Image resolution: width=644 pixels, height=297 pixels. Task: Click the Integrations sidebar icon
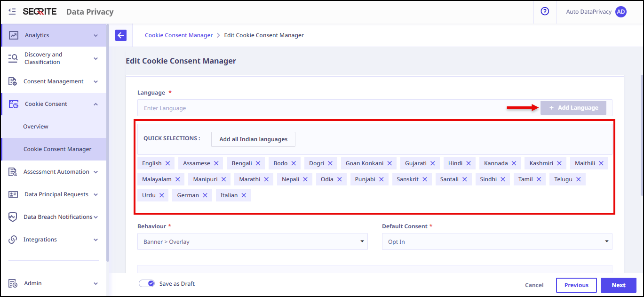click(x=13, y=240)
